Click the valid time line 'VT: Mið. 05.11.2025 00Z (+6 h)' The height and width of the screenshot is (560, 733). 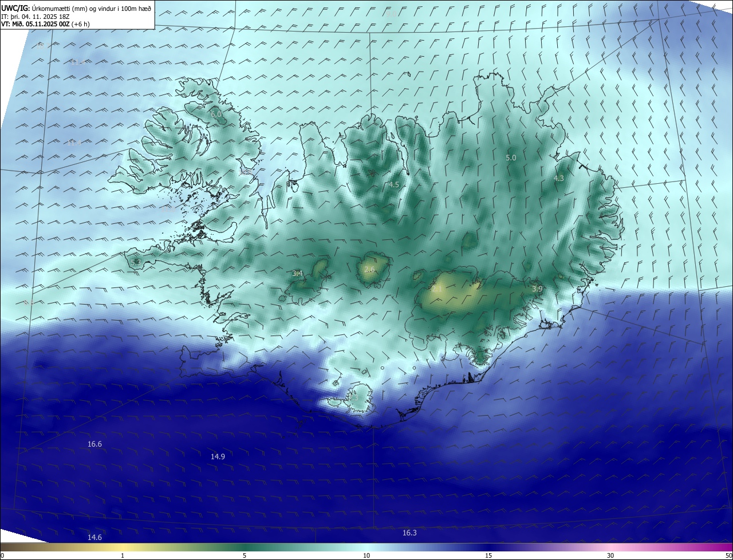point(45,24)
